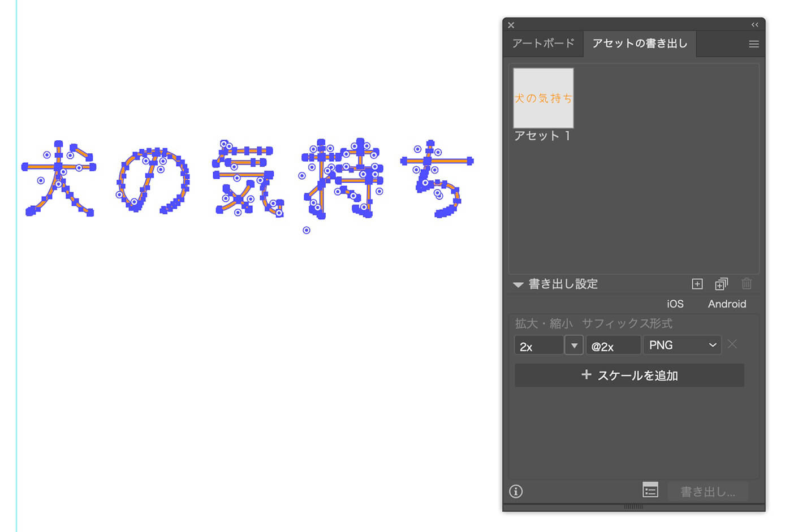Remove the 2x scale row

pyautogui.click(x=732, y=344)
